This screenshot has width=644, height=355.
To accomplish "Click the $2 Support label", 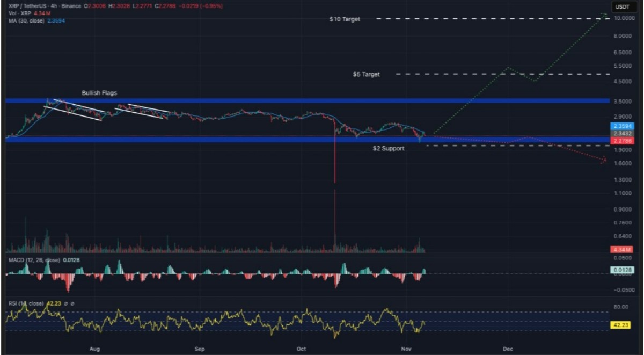I will (x=389, y=148).
